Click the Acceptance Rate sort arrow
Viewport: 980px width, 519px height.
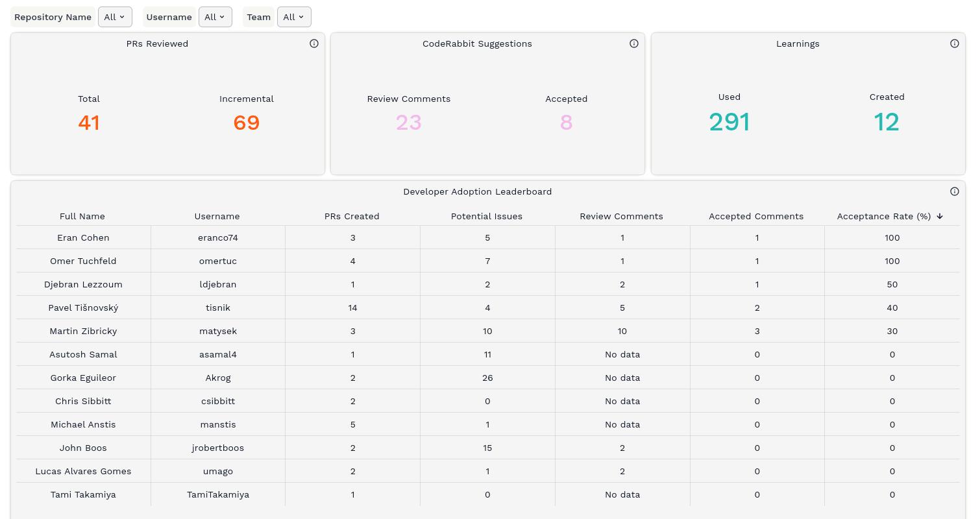(x=940, y=216)
